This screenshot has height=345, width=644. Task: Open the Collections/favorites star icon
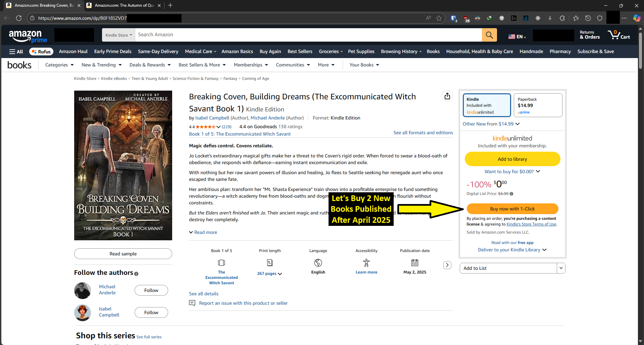(x=576, y=18)
